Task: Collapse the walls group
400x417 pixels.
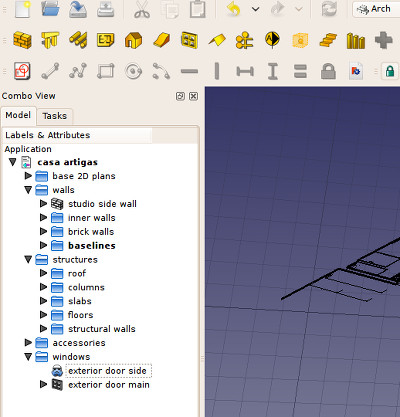Action: coord(28,190)
